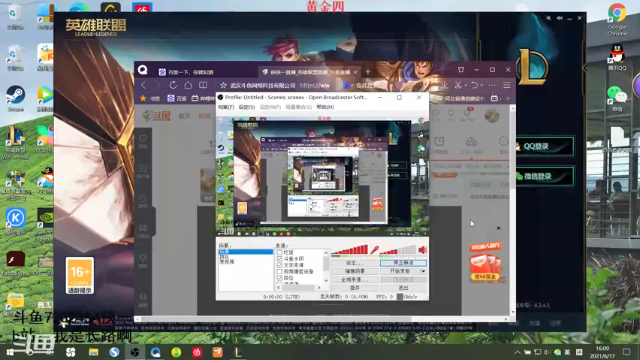Toggle the 段位 source checkbox
This screenshot has height=360, width=640.
coord(280,278)
